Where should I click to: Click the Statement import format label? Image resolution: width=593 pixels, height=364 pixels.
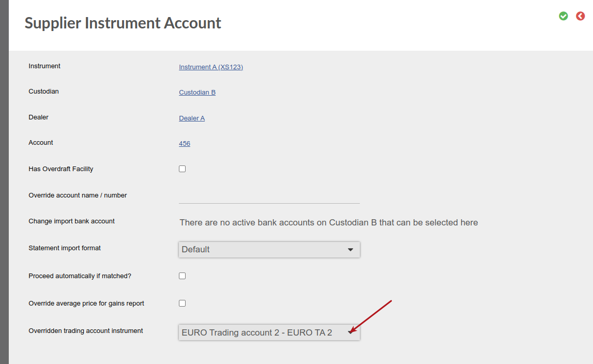tap(65, 248)
